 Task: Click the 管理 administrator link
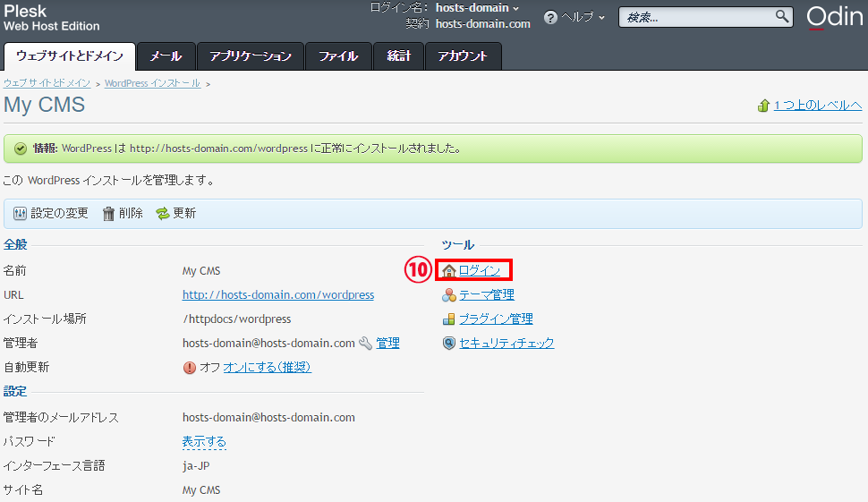tap(387, 343)
